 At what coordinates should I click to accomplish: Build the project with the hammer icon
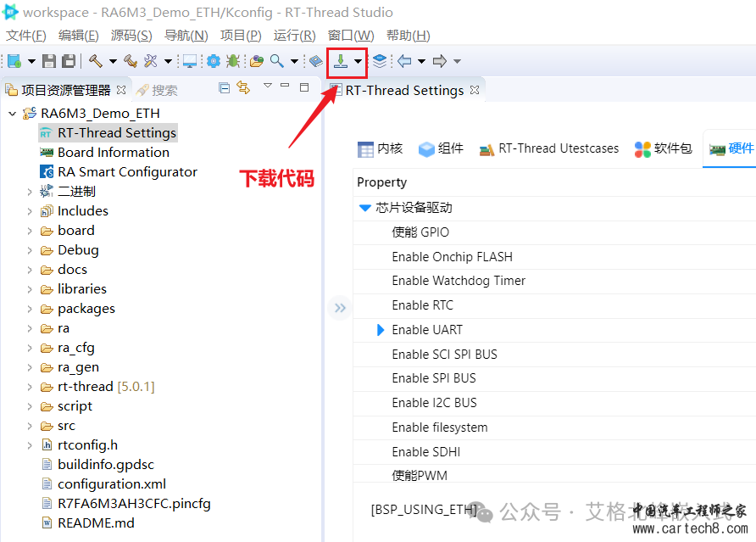96,61
